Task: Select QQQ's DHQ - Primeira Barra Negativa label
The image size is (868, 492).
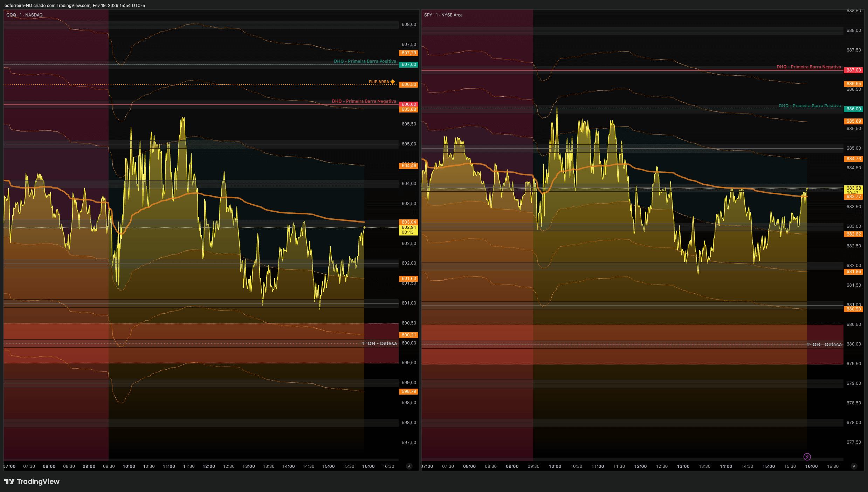Action: click(x=364, y=101)
